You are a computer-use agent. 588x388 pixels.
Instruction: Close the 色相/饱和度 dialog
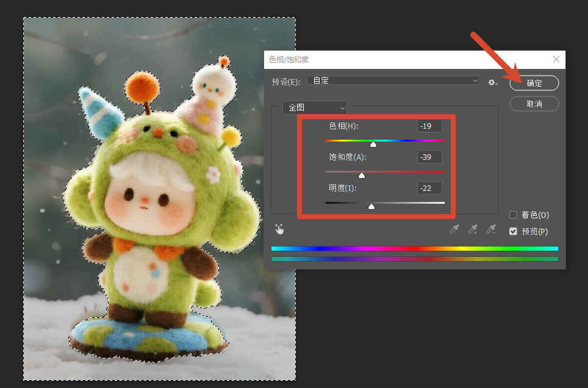556,59
